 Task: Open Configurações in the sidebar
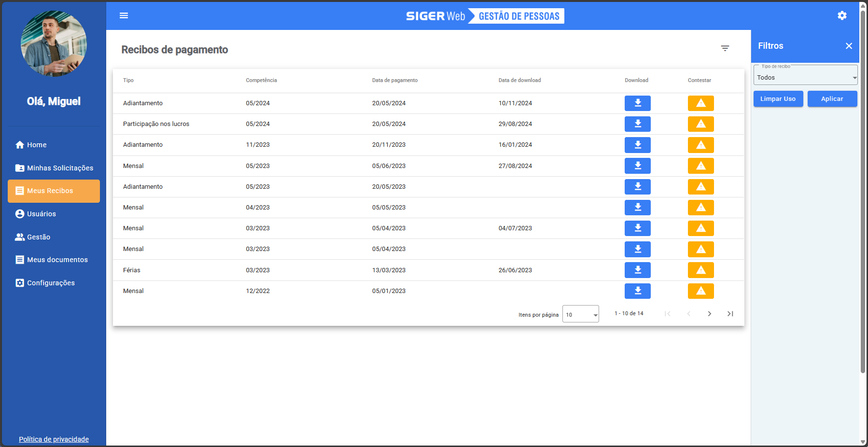[54, 283]
